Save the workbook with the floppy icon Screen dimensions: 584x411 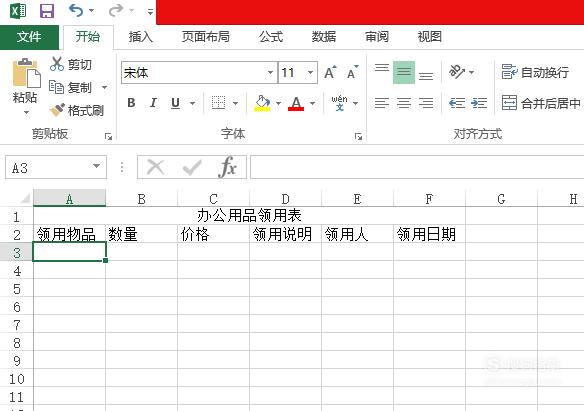47,11
